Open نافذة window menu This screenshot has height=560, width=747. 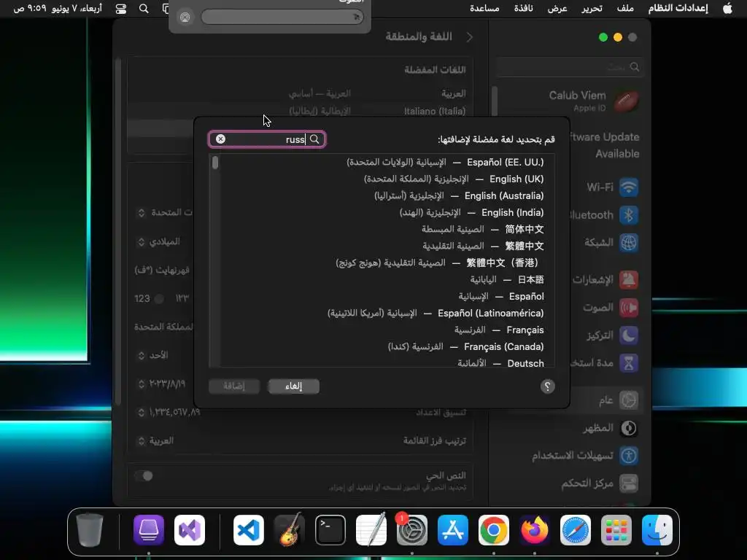pyautogui.click(x=523, y=9)
